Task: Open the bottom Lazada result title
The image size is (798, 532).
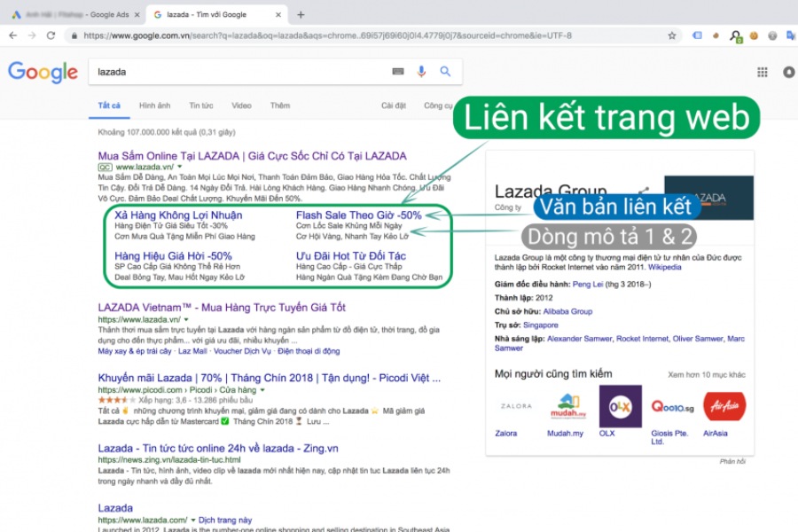Action: point(115,508)
